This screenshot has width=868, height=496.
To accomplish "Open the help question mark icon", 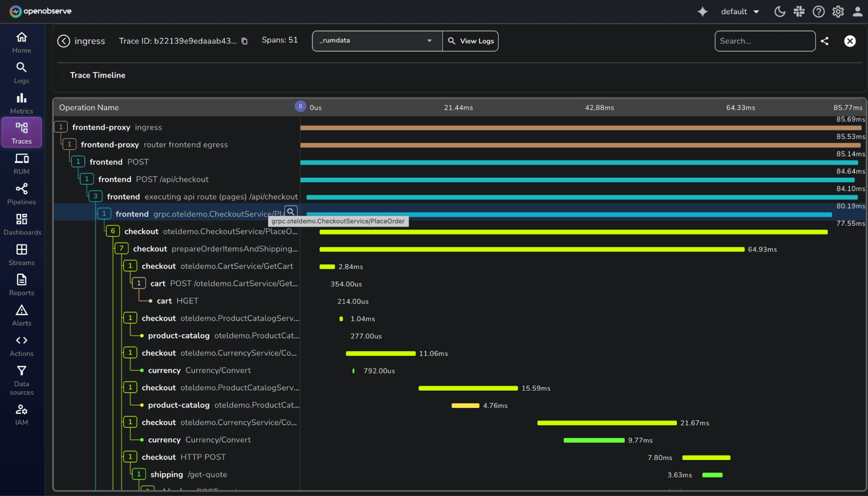I will point(818,12).
